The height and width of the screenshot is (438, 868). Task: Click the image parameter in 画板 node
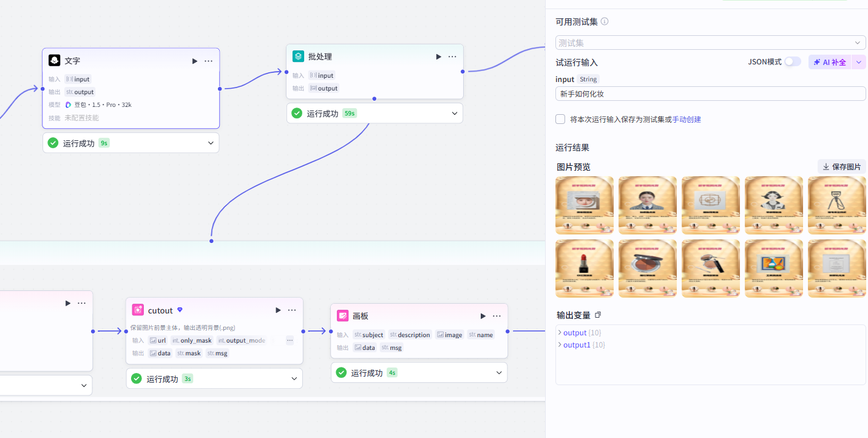[449, 335]
